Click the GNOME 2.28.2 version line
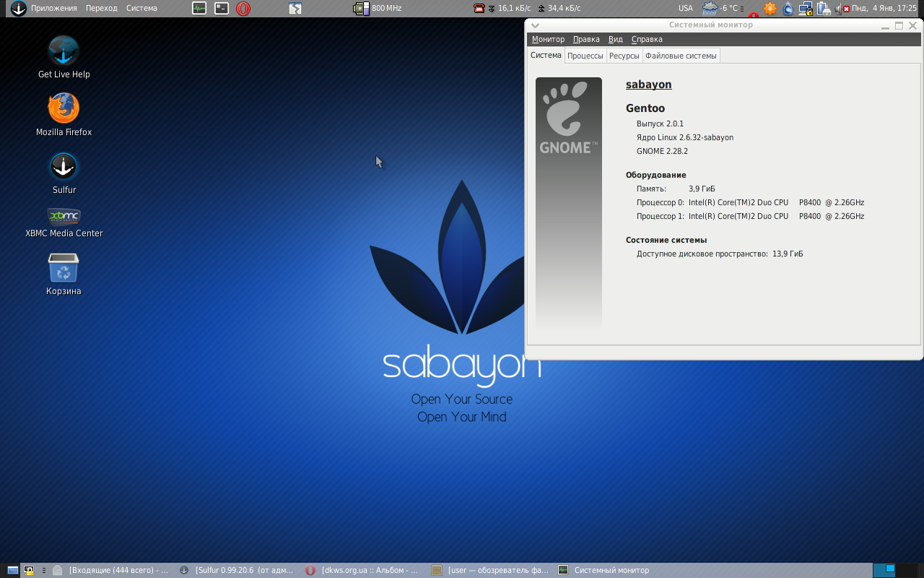 pyautogui.click(x=662, y=151)
